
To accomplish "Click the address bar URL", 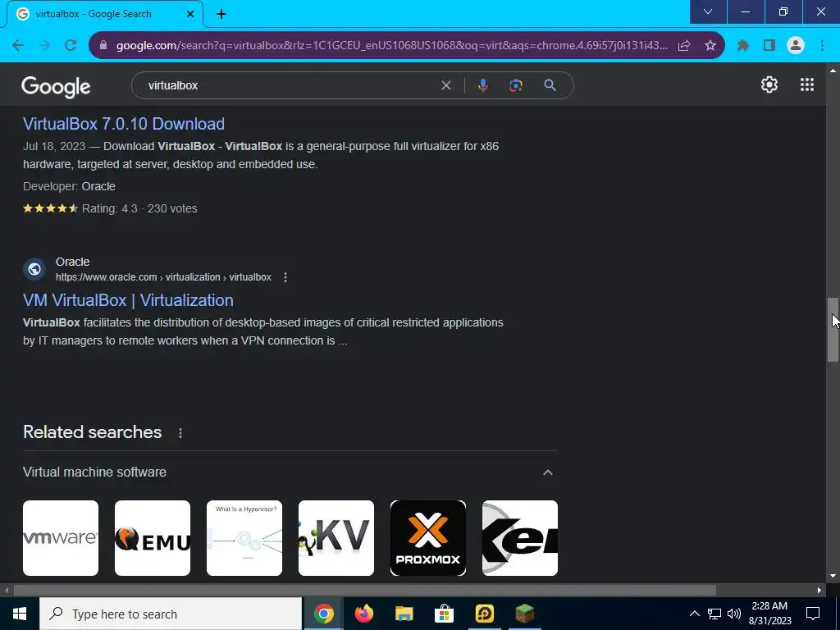I will click(x=391, y=46).
